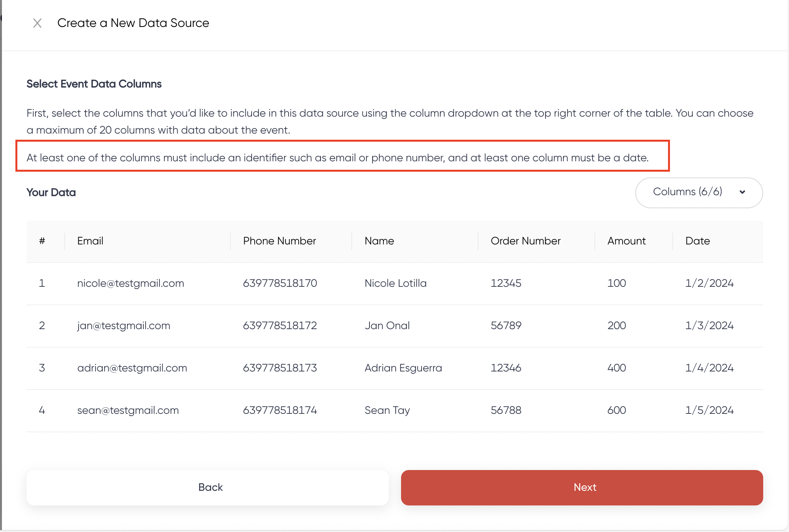The image size is (789, 532).
Task: Click the Date column header
Action: click(x=697, y=241)
